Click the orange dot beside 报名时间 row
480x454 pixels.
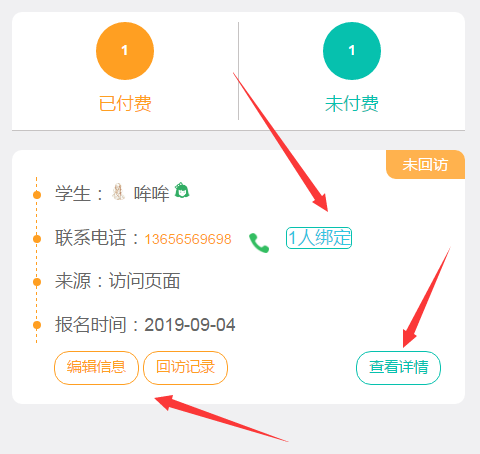tap(37, 325)
